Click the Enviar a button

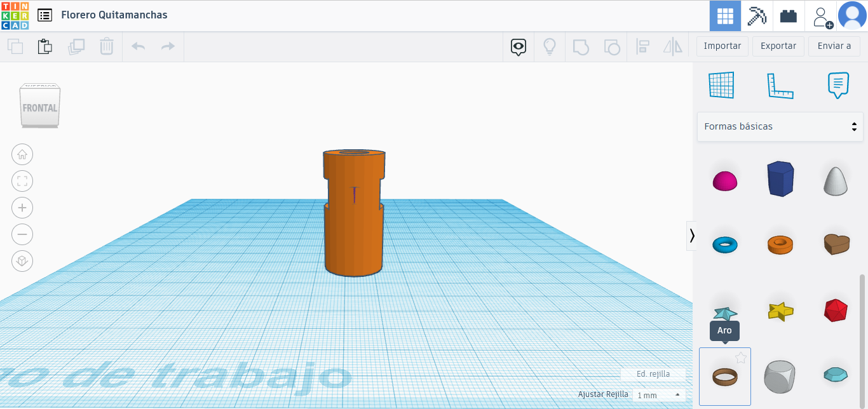(x=834, y=46)
